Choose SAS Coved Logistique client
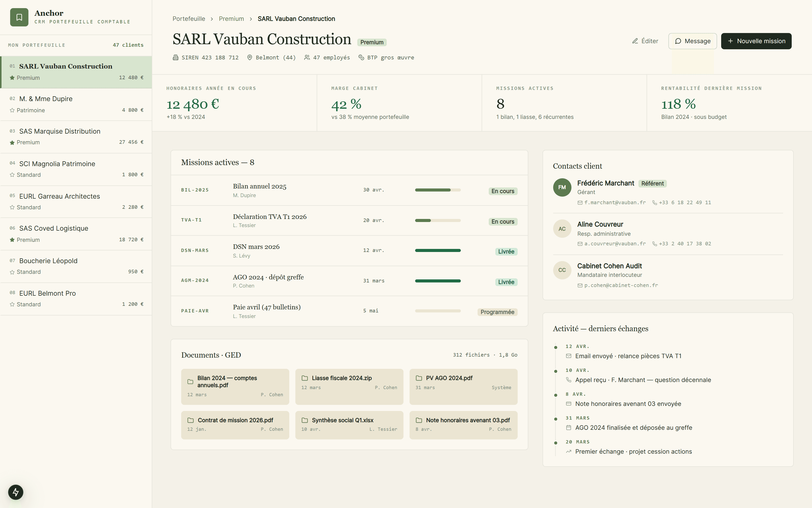 click(76, 234)
